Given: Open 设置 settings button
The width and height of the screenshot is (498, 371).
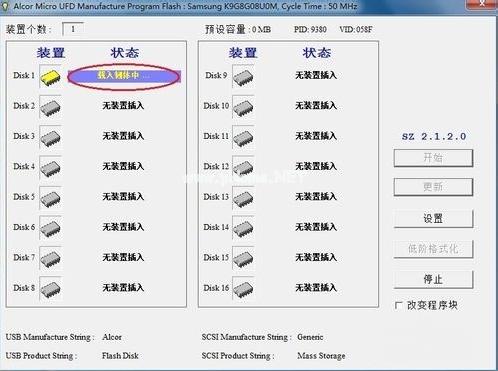Looking at the screenshot, I should pyautogui.click(x=433, y=218).
